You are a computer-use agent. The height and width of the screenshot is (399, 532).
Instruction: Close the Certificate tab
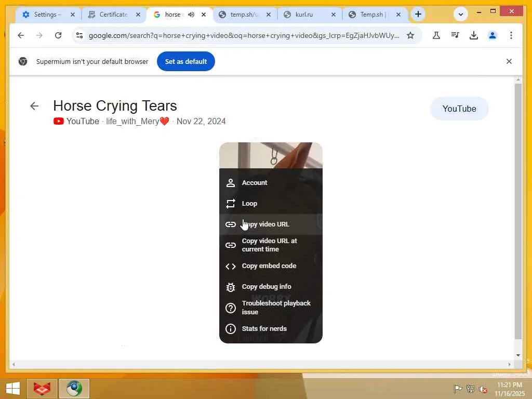tap(138, 15)
